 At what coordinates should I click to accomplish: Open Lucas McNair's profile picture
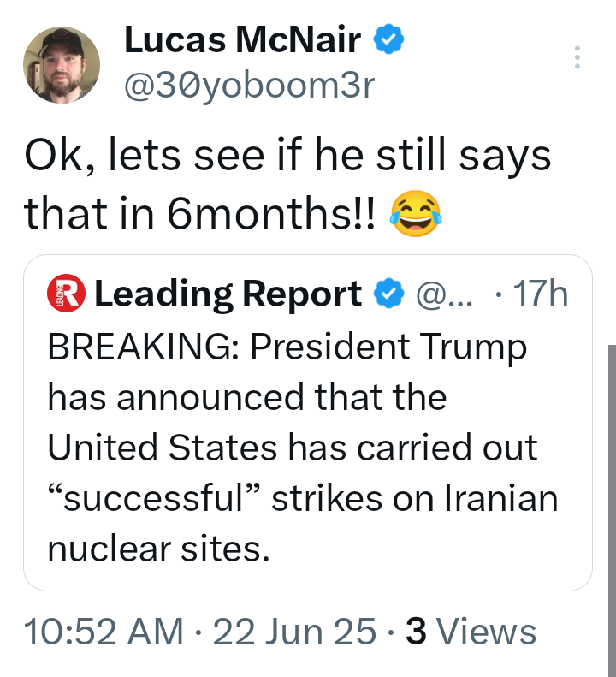62,65
